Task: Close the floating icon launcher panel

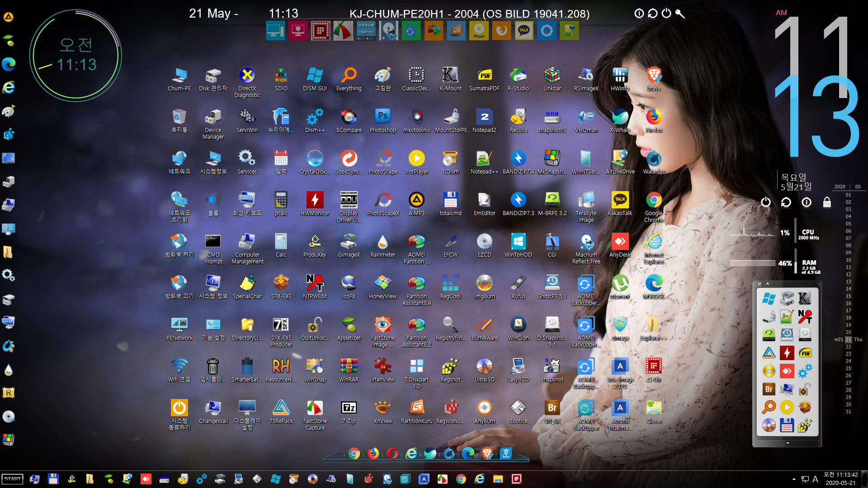Action: tap(759, 284)
